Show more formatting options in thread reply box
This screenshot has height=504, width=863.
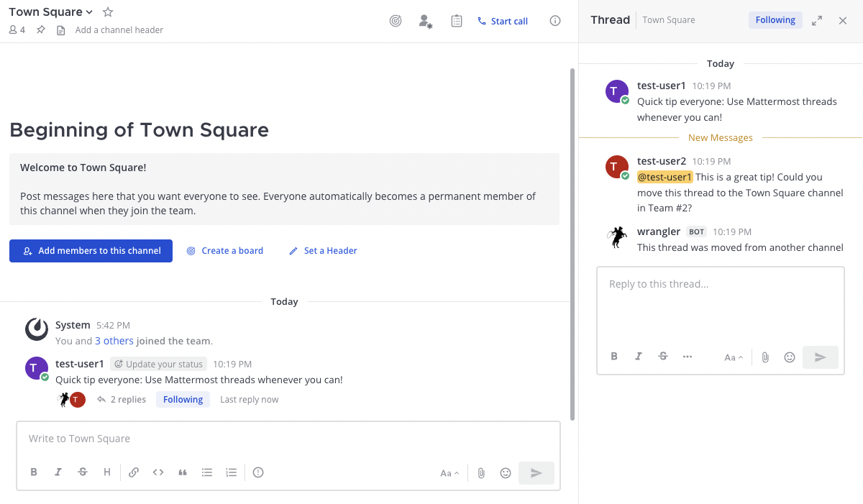[x=688, y=357]
